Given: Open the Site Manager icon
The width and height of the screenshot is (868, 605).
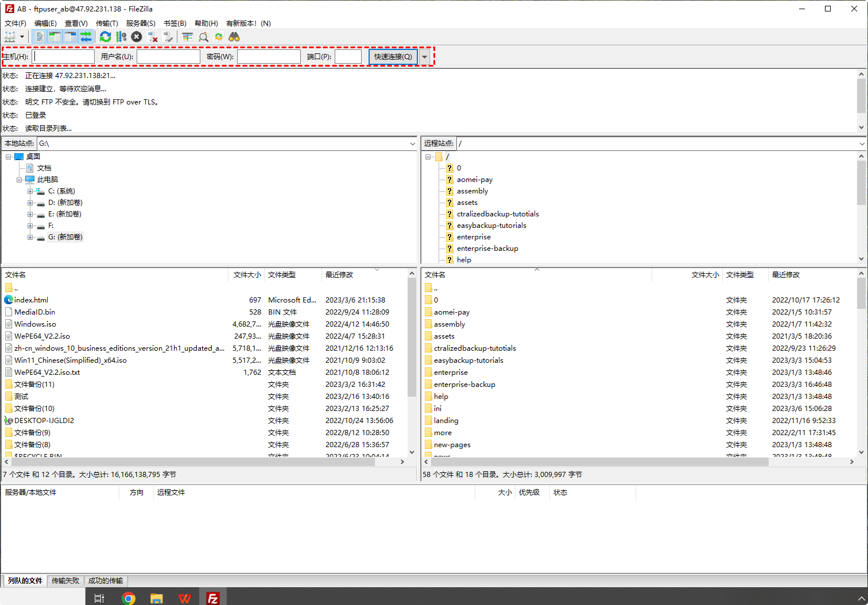Looking at the screenshot, I should click(10, 37).
